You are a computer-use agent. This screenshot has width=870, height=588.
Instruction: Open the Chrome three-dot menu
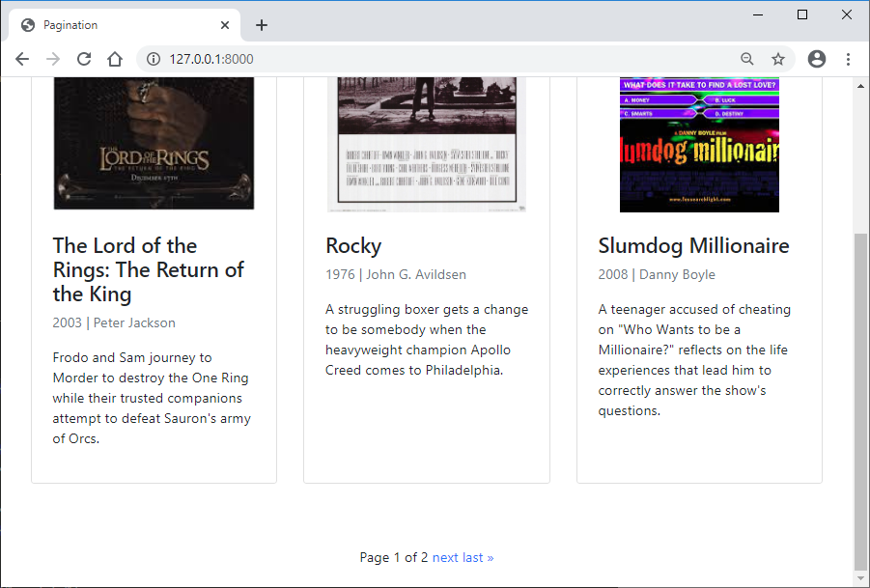tap(848, 59)
